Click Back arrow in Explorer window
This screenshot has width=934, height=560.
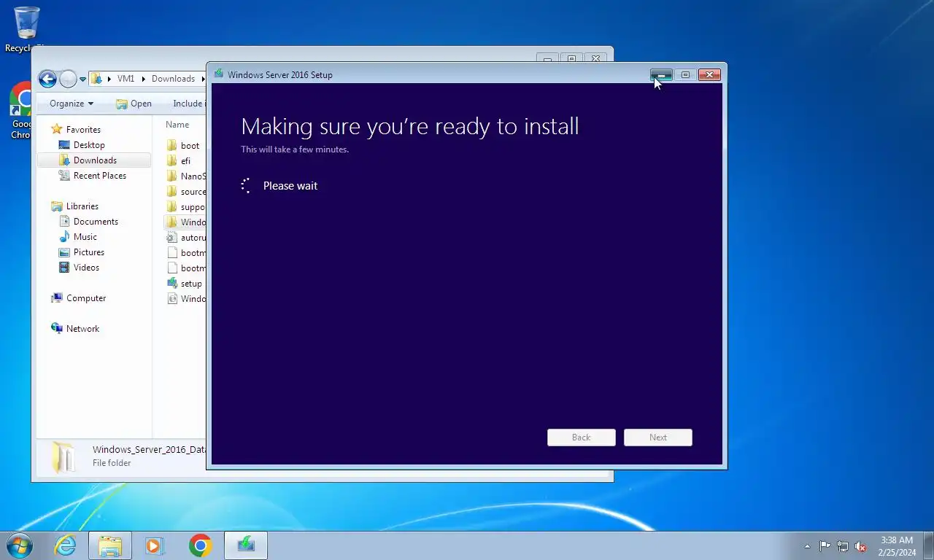[x=47, y=79]
